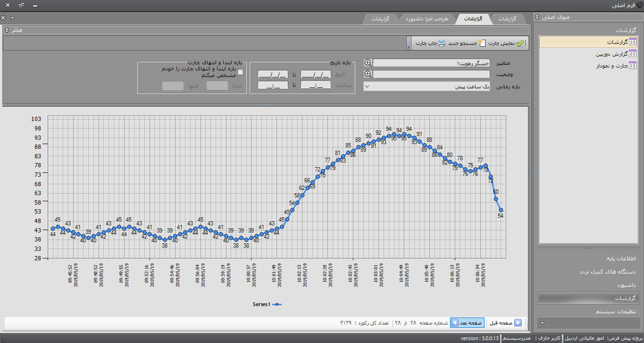The image size is (644, 343).
Task: Pin the فیلتر panel using its pin icon
Action: (7, 30)
